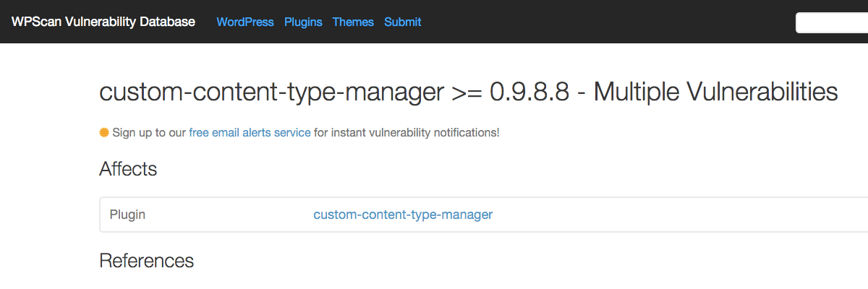
Task: Open WPScan Vulnerability Database home link
Action: [x=103, y=22]
